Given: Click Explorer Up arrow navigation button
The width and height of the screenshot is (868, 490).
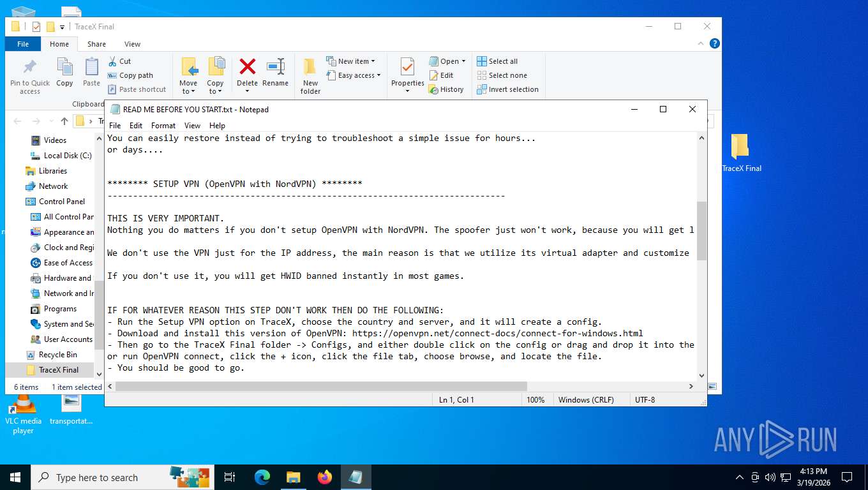Looking at the screenshot, I should coord(64,121).
